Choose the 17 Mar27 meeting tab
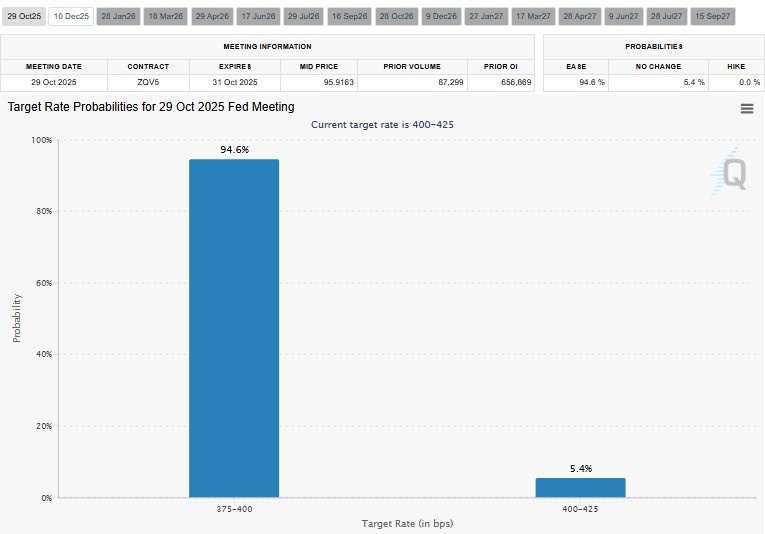Image resolution: width=765 pixels, height=534 pixels. tap(534, 16)
